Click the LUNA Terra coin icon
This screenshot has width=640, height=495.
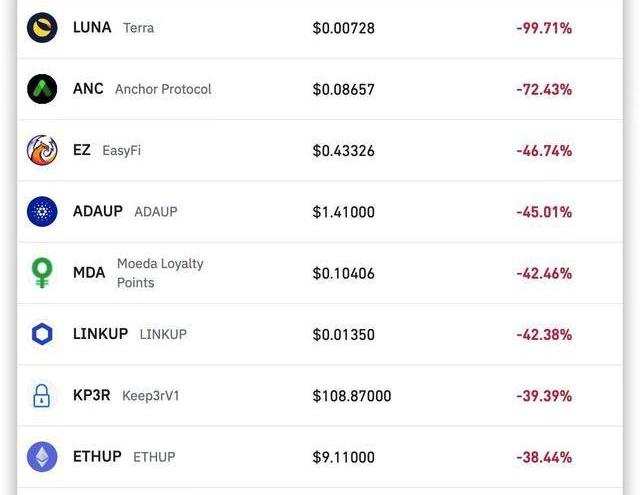coord(42,28)
